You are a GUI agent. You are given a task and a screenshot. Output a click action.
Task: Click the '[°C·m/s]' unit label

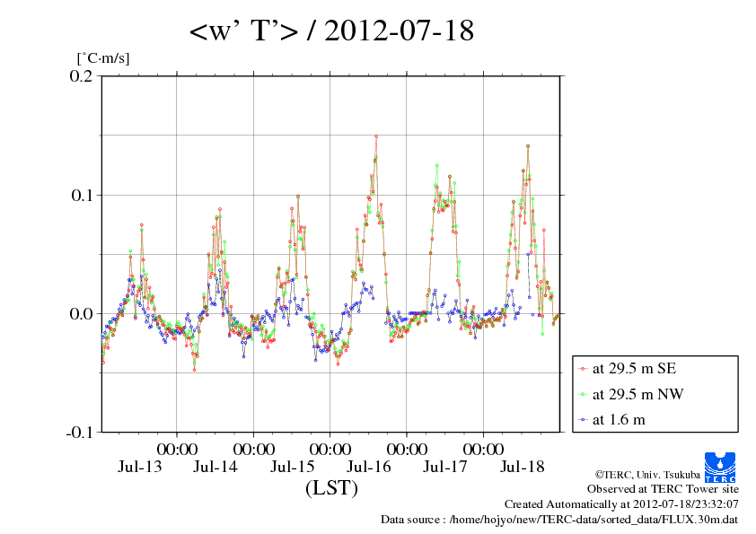tap(103, 57)
